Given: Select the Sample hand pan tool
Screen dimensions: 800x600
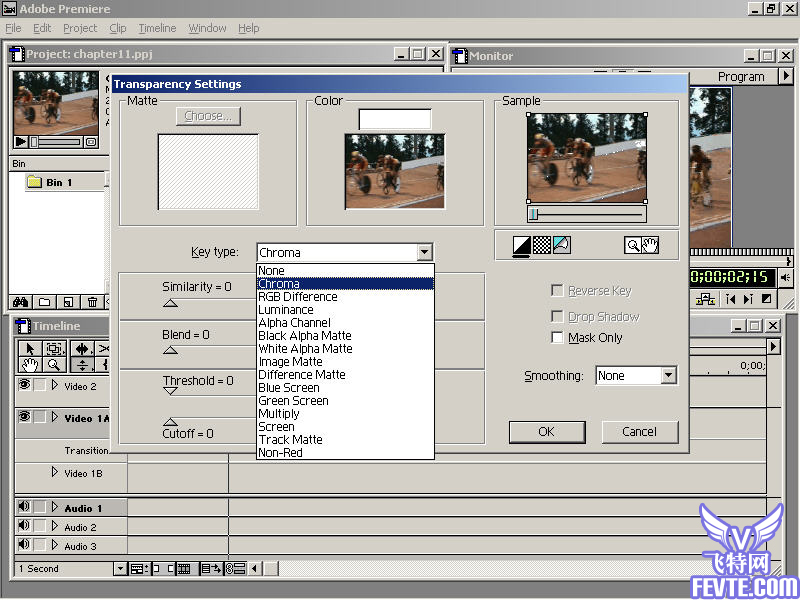Looking at the screenshot, I should [x=650, y=245].
